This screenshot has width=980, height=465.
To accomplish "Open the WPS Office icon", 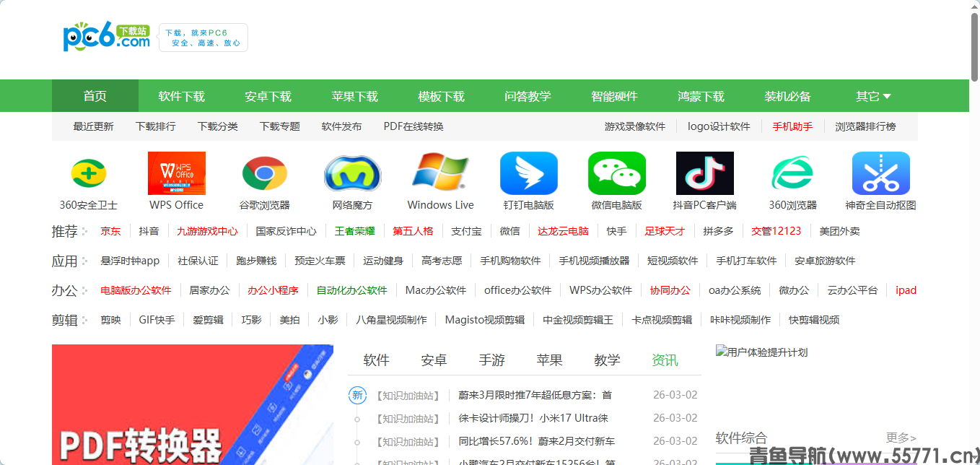I will (x=177, y=173).
